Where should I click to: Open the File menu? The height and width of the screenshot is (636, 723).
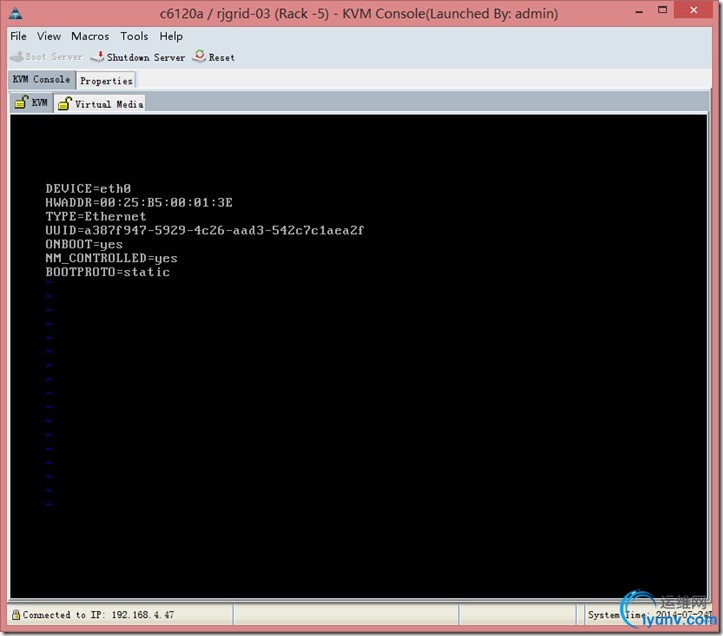click(18, 36)
